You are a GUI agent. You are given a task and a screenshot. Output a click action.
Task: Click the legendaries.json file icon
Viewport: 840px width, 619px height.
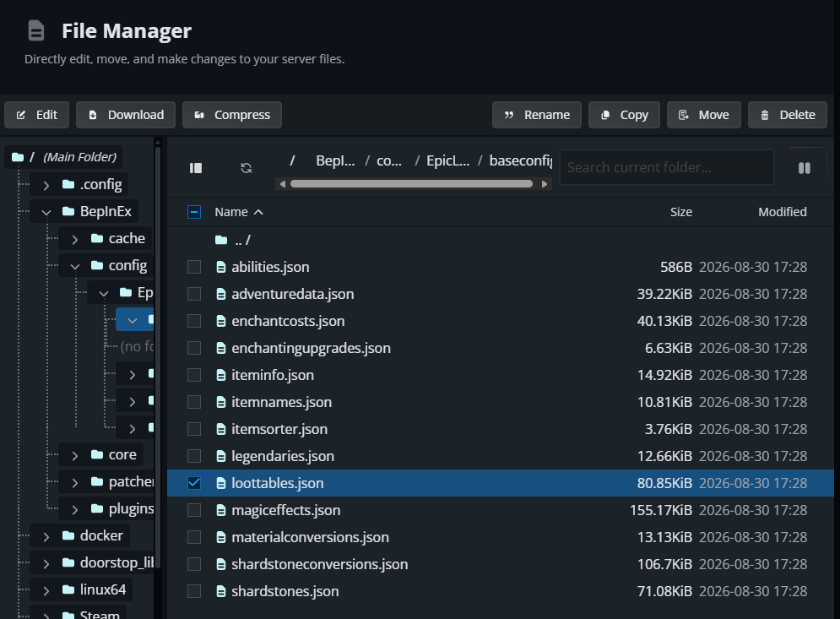pos(220,456)
